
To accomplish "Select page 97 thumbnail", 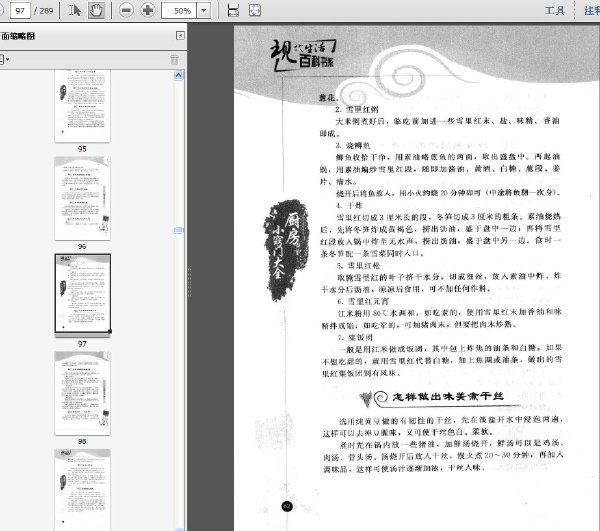I will pyautogui.click(x=83, y=294).
